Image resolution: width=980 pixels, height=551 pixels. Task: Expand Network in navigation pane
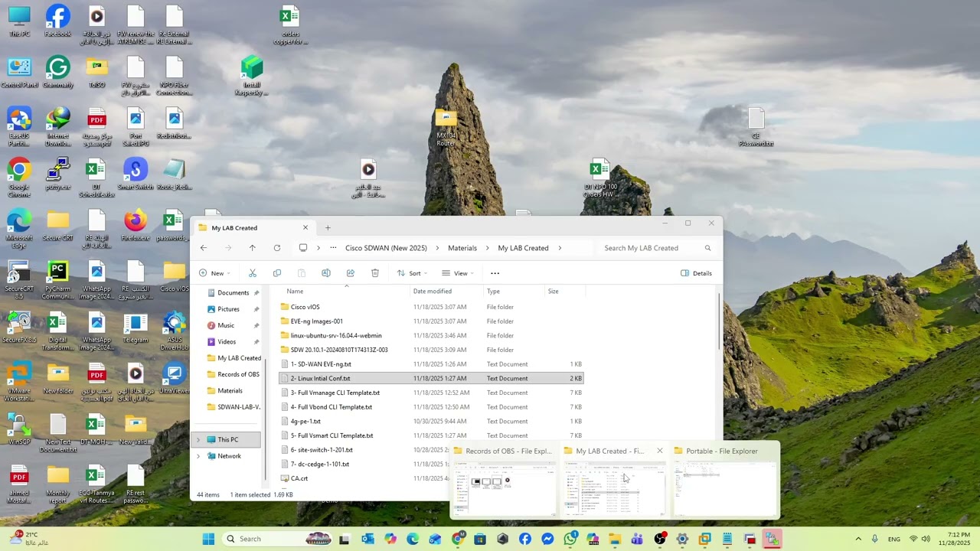pyautogui.click(x=198, y=456)
